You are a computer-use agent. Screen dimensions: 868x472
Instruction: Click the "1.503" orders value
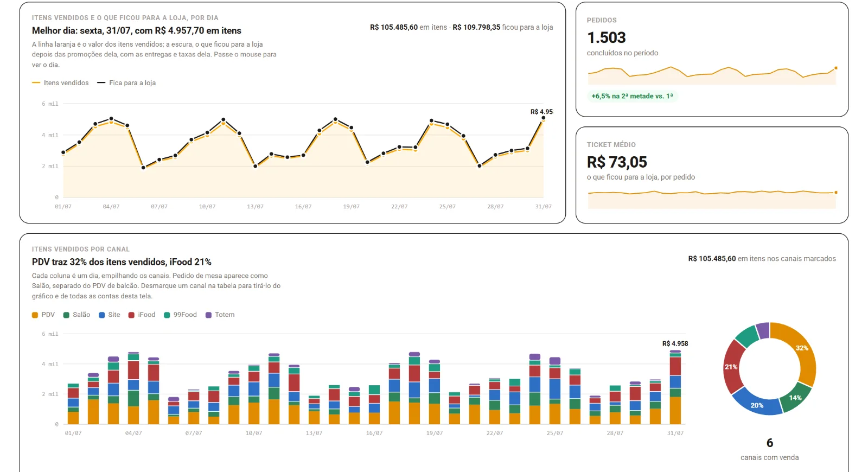[x=607, y=37]
